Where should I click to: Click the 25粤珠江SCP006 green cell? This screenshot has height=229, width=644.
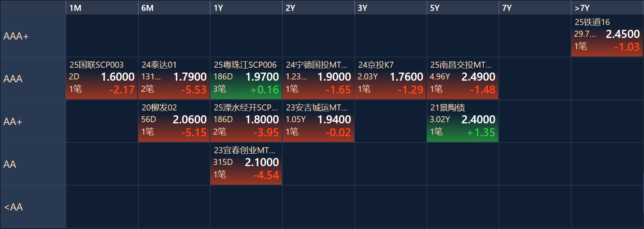(x=246, y=78)
